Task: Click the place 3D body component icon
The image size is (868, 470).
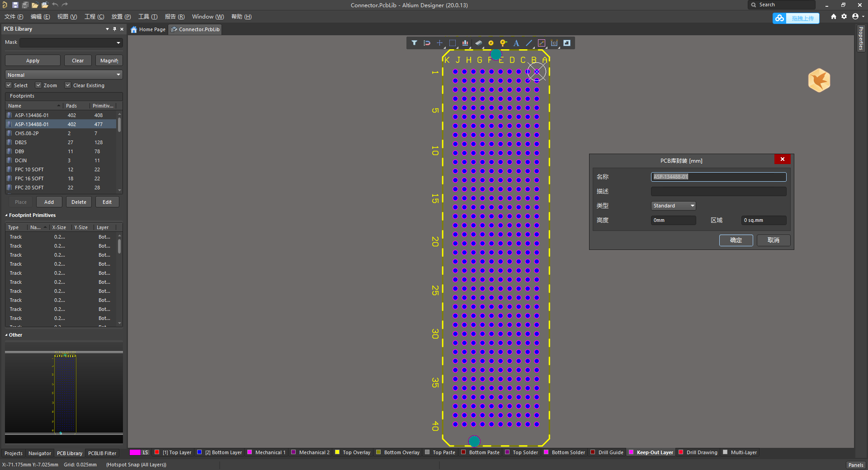Action: 478,43
